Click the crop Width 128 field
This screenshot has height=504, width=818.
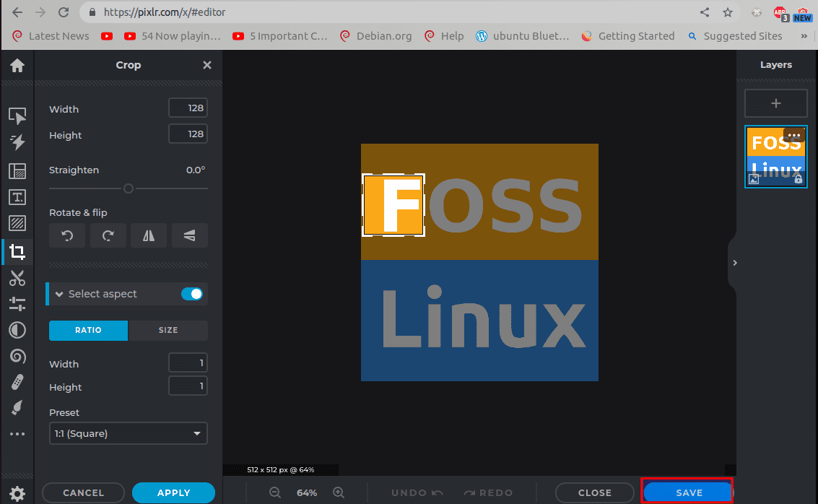[188, 108]
